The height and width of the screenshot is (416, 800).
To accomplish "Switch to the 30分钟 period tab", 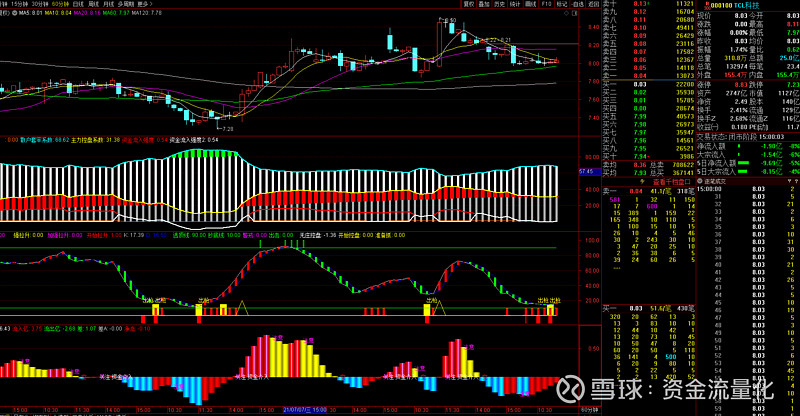I will tap(40, 4).
